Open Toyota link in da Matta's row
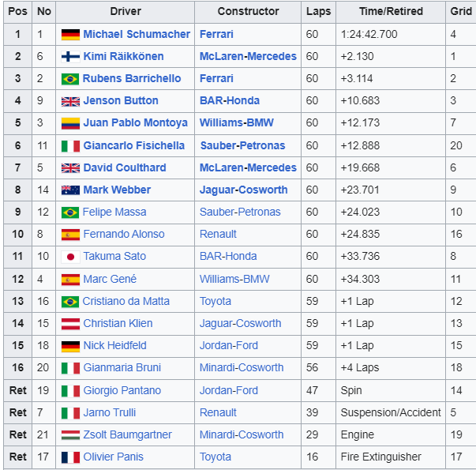This screenshot has height=470, width=476. coord(216,302)
